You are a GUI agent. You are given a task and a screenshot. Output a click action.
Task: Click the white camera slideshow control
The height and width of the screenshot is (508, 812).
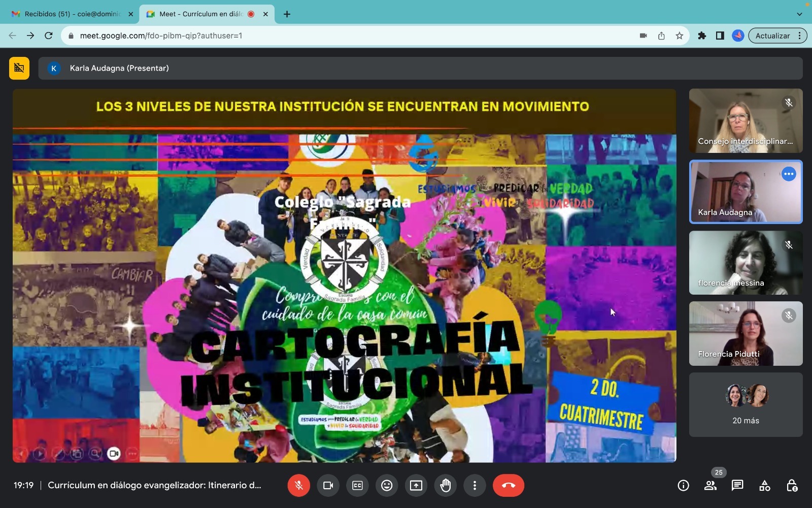click(114, 454)
